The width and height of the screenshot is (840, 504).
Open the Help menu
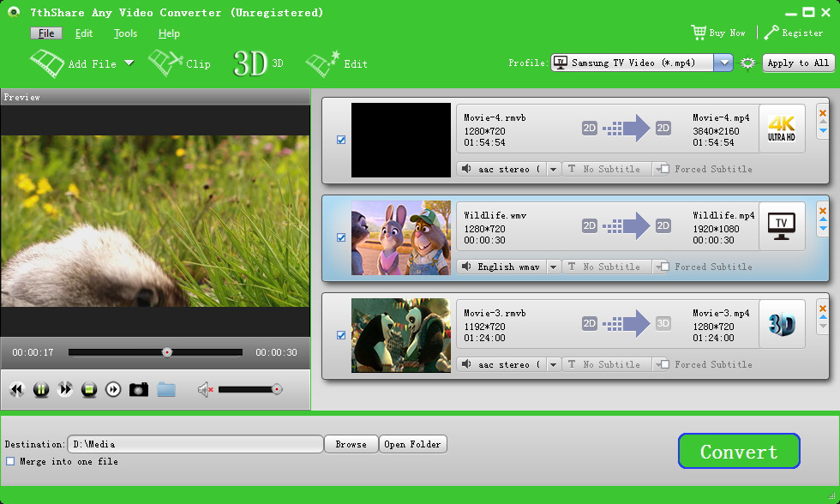(169, 33)
